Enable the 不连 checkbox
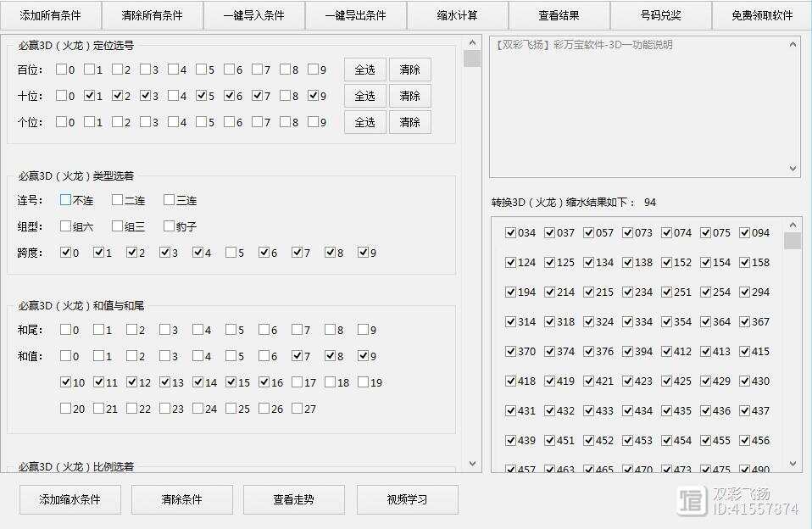 (x=65, y=199)
